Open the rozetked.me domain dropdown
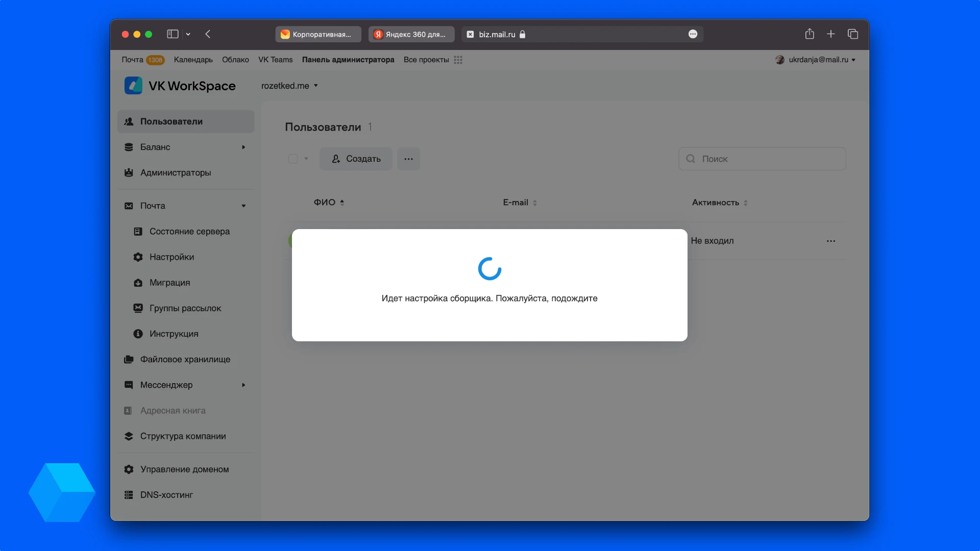Image resolution: width=980 pixels, height=551 pixels. (289, 86)
